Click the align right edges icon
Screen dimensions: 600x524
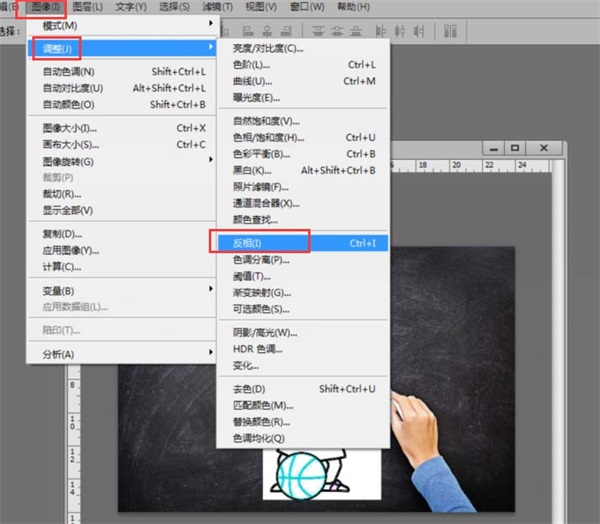(286, 31)
